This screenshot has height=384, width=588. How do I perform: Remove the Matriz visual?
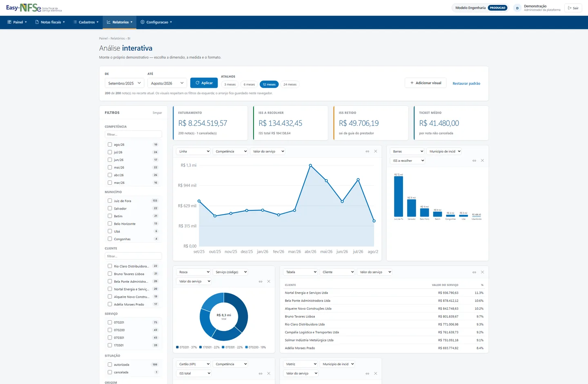[x=376, y=373]
